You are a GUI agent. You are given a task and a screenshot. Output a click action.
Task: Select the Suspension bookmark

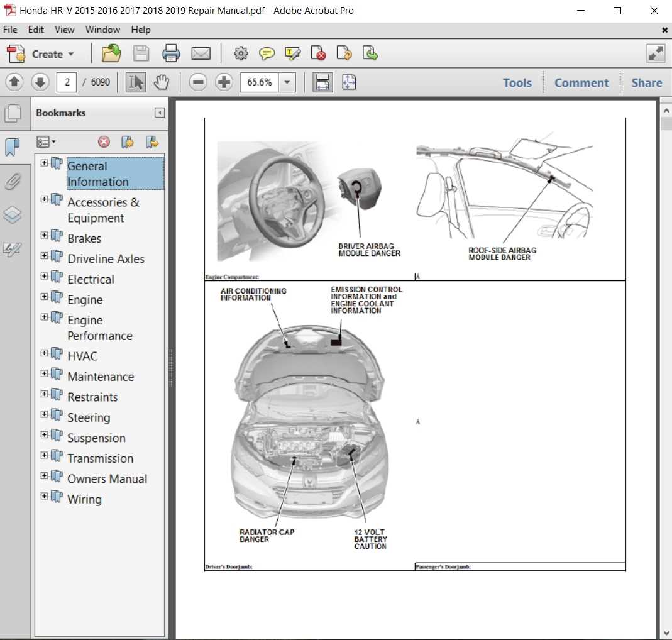(96, 438)
